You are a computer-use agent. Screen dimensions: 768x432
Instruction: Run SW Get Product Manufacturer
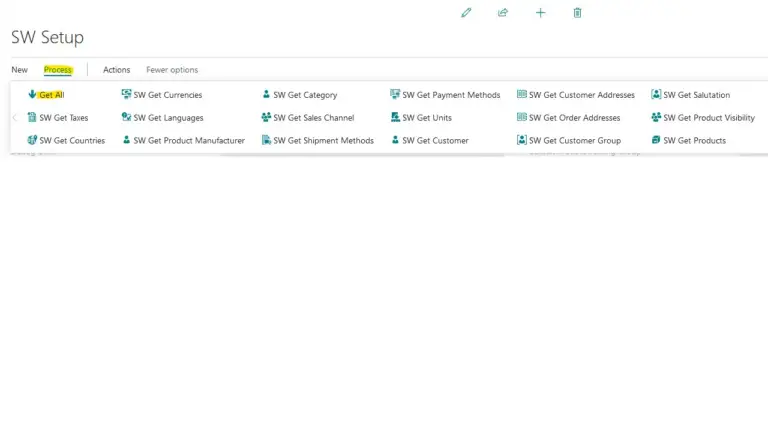(x=189, y=141)
